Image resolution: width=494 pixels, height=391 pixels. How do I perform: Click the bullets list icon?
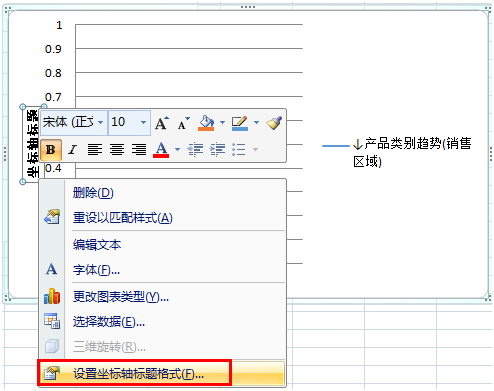(239, 149)
